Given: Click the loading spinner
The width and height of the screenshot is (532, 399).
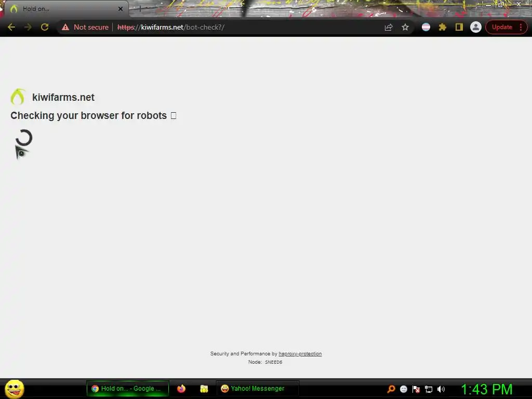Looking at the screenshot, I should point(24,138).
